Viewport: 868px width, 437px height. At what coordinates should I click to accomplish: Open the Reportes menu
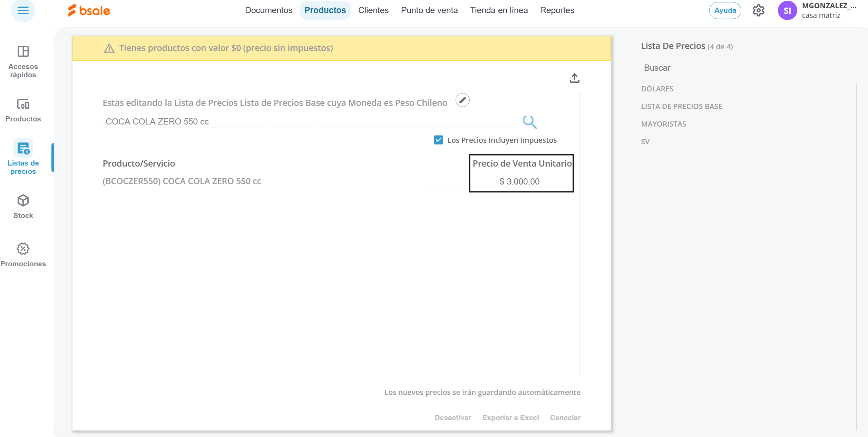click(557, 10)
